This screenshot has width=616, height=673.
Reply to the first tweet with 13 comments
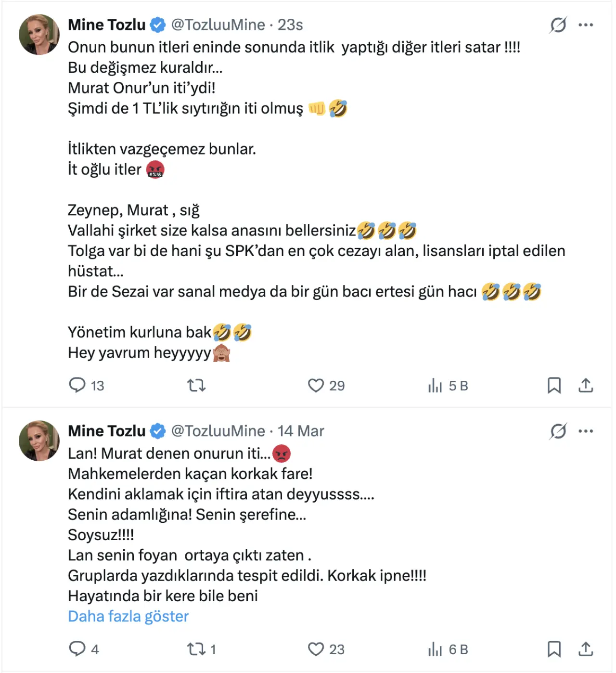[x=77, y=385]
